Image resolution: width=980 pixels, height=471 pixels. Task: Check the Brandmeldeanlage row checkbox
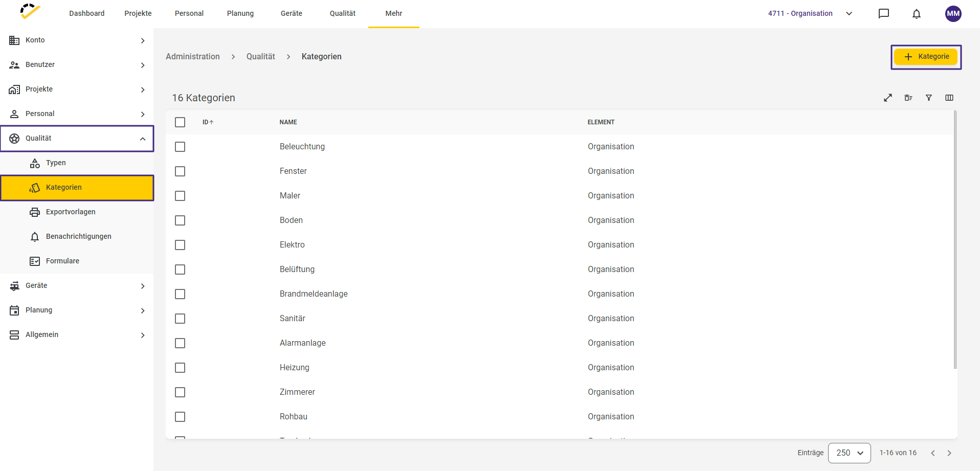[180, 294]
